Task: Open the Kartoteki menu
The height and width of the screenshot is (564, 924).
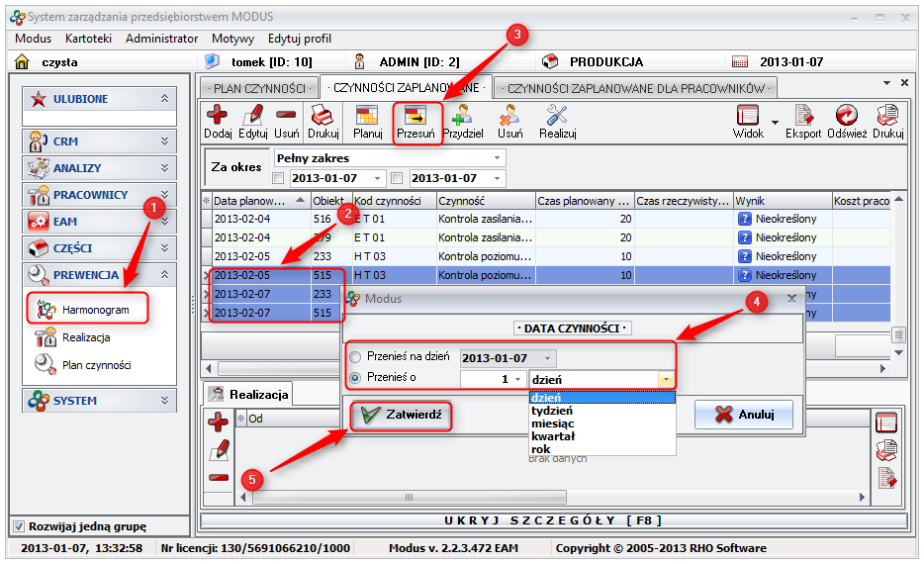Action: click(x=88, y=39)
